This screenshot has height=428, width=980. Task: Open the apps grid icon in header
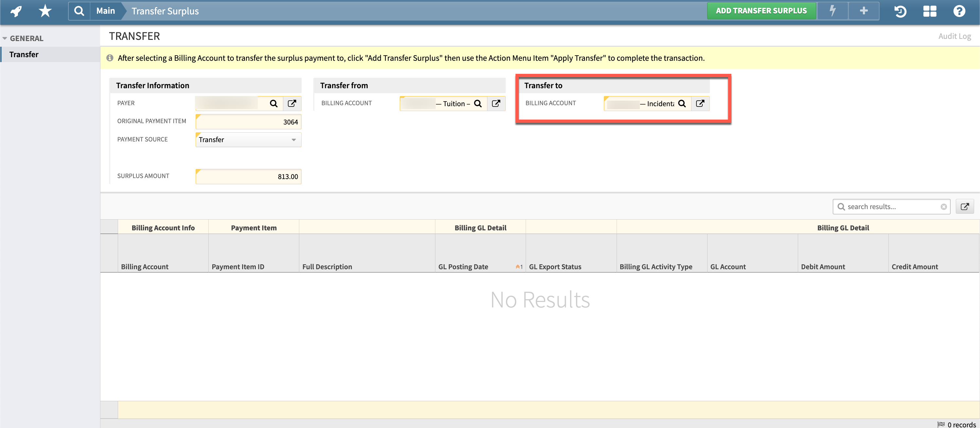click(929, 11)
